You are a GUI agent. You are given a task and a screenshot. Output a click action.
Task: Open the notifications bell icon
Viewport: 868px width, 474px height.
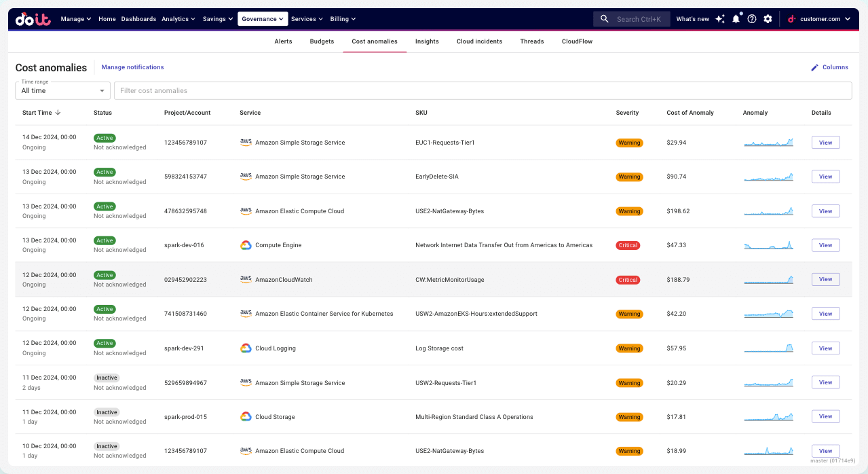pyautogui.click(x=736, y=19)
